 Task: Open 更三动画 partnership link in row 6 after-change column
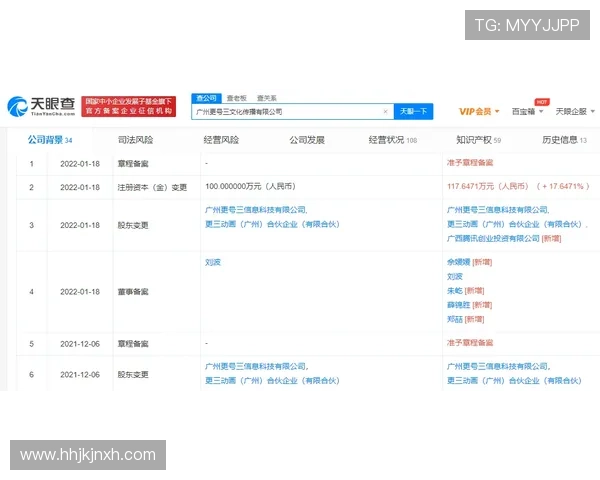tap(514, 380)
